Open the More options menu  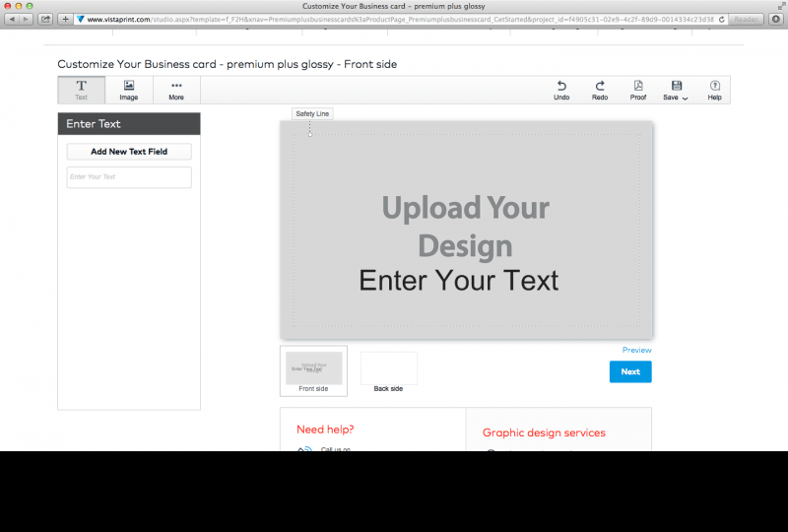176,90
